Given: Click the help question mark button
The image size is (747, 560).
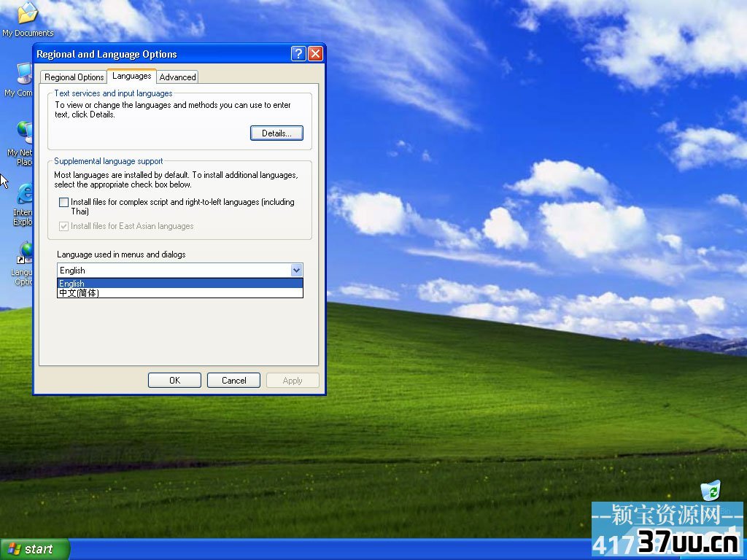Looking at the screenshot, I should (x=298, y=54).
